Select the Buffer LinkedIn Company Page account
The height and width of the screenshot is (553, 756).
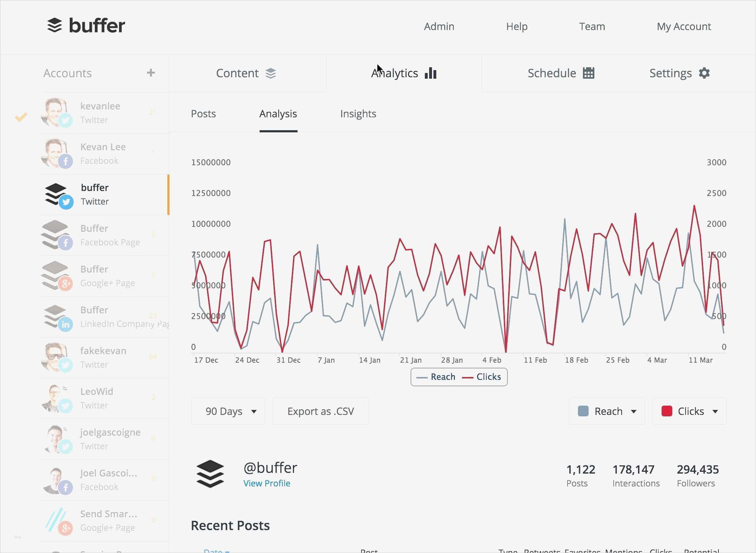(x=104, y=317)
